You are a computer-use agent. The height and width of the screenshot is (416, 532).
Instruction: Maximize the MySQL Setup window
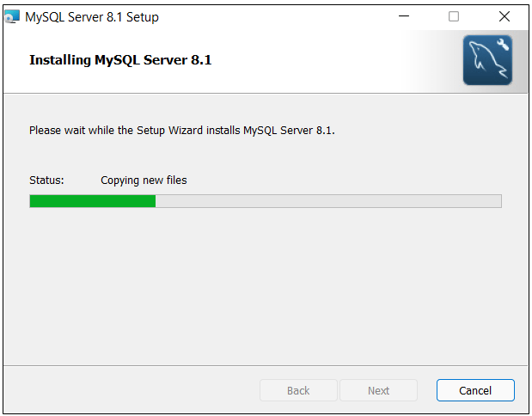click(x=454, y=16)
